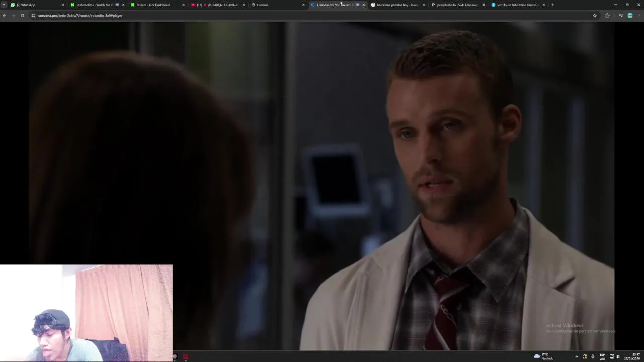Viewport: 644px width, 362px height.
Task: Show hidden system tray icons
Action: pyautogui.click(x=577, y=357)
